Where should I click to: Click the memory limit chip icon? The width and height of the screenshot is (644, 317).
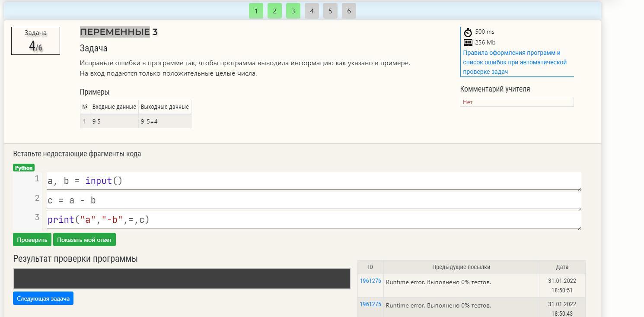coord(468,43)
